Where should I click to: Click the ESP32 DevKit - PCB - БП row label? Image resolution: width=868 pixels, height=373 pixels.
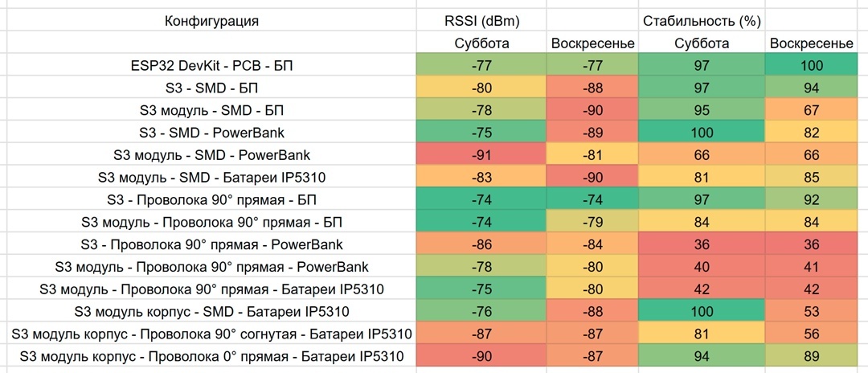tap(212, 64)
